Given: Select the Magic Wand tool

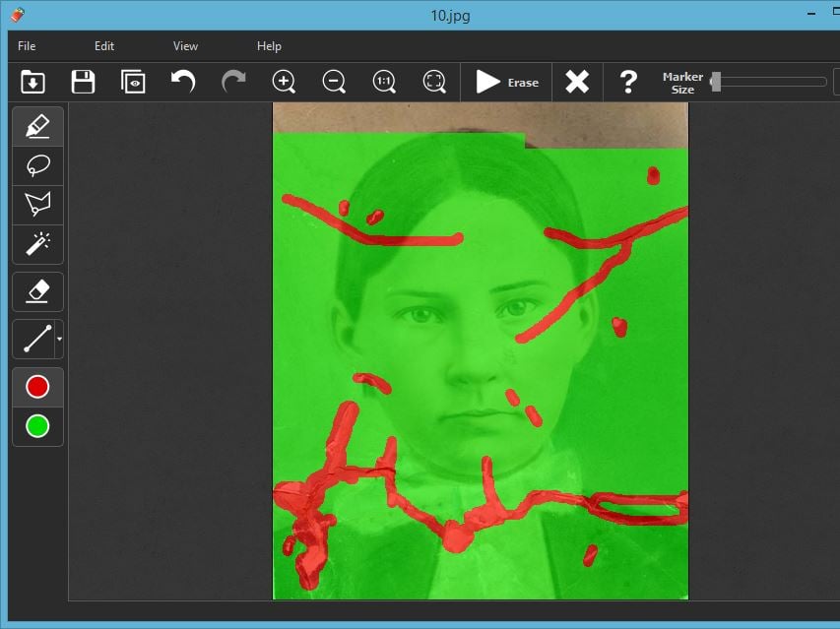Looking at the screenshot, I should click(36, 245).
